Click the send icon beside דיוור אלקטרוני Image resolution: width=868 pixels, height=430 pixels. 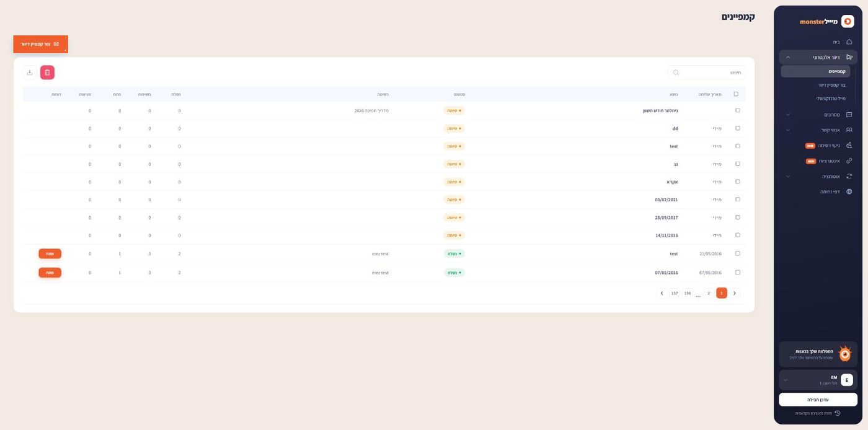pos(849,57)
